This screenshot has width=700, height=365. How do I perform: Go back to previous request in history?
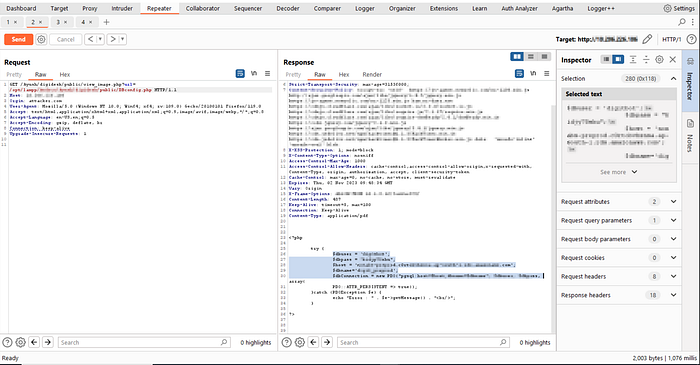coord(91,39)
